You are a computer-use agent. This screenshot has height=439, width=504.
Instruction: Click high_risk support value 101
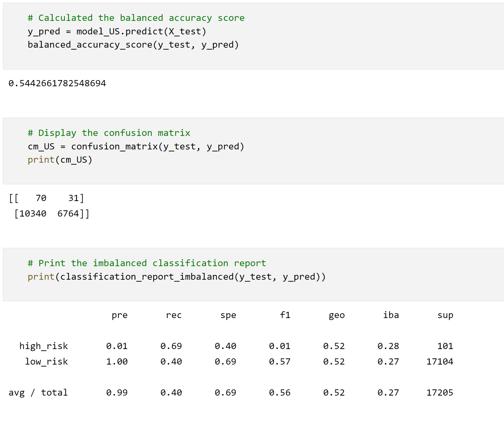pyautogui.click(x=445, y=346)
